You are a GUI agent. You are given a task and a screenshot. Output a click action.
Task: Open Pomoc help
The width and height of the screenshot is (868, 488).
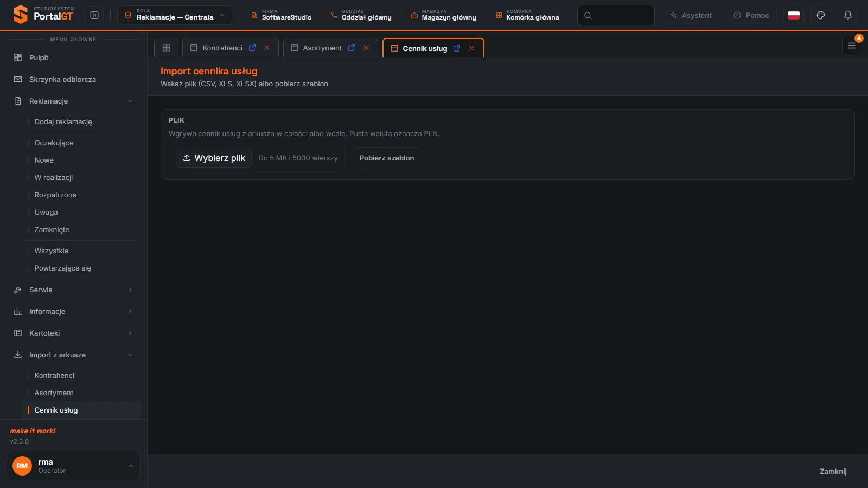[751, 15]
